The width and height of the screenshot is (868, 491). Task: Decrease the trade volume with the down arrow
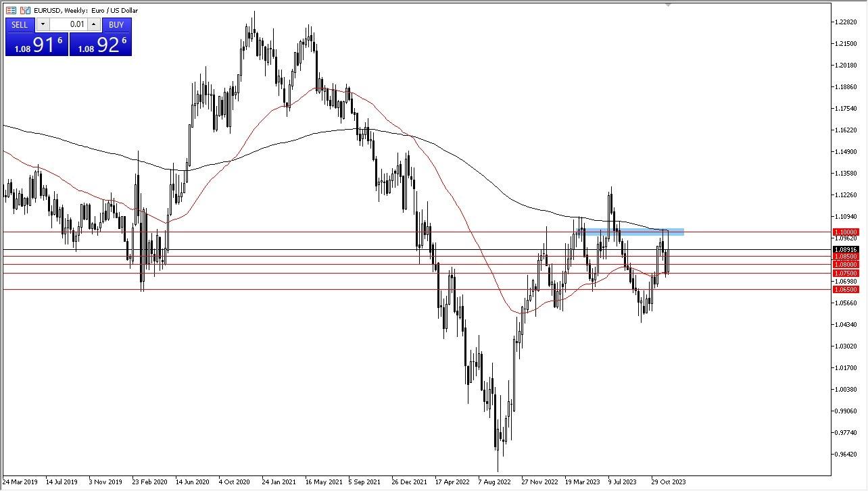pos(43,24)
